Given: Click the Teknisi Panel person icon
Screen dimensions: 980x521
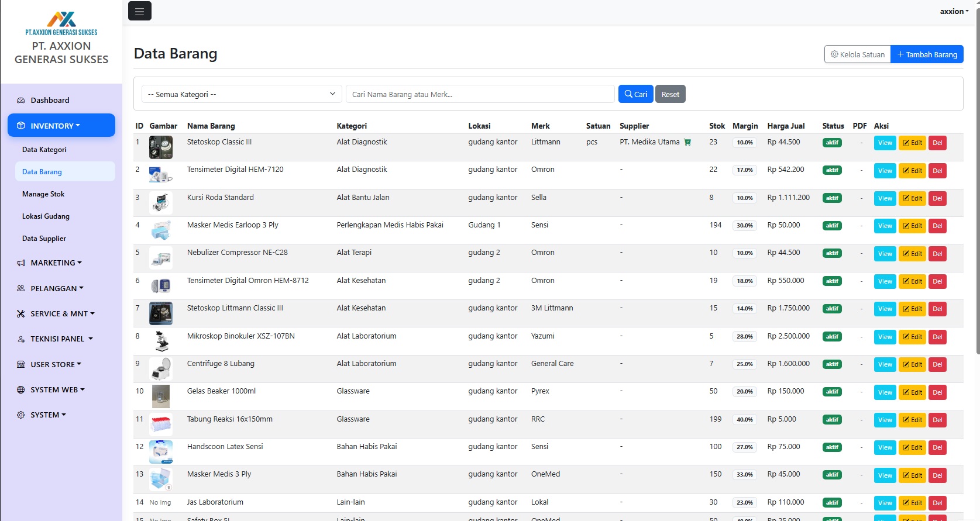Looking at the screenshot, I should click(21, 339).
